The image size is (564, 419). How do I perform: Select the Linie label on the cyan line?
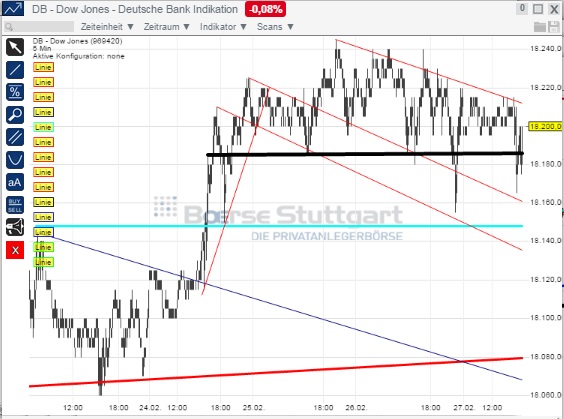tap(44, 232)
